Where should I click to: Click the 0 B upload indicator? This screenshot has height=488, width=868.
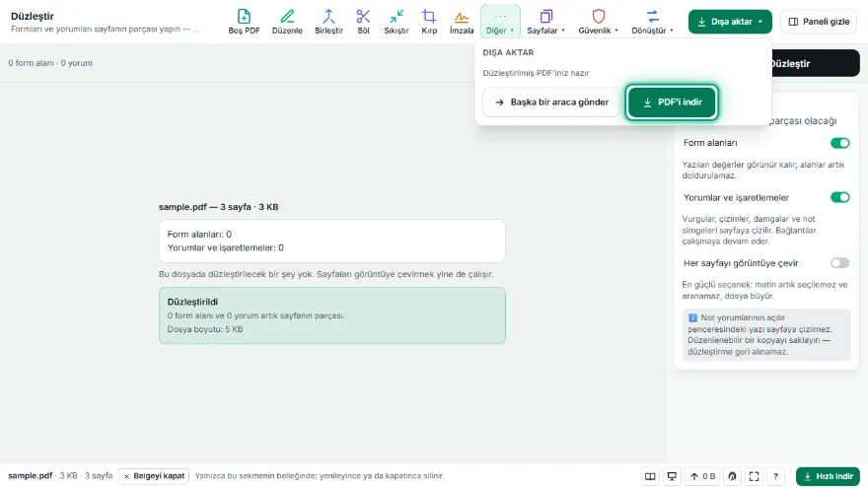point(702,476)
